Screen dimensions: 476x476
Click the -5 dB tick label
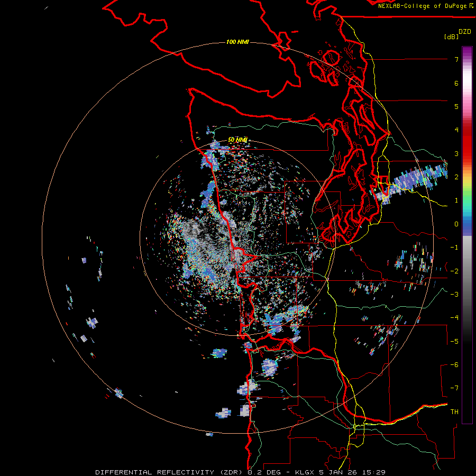454,342
